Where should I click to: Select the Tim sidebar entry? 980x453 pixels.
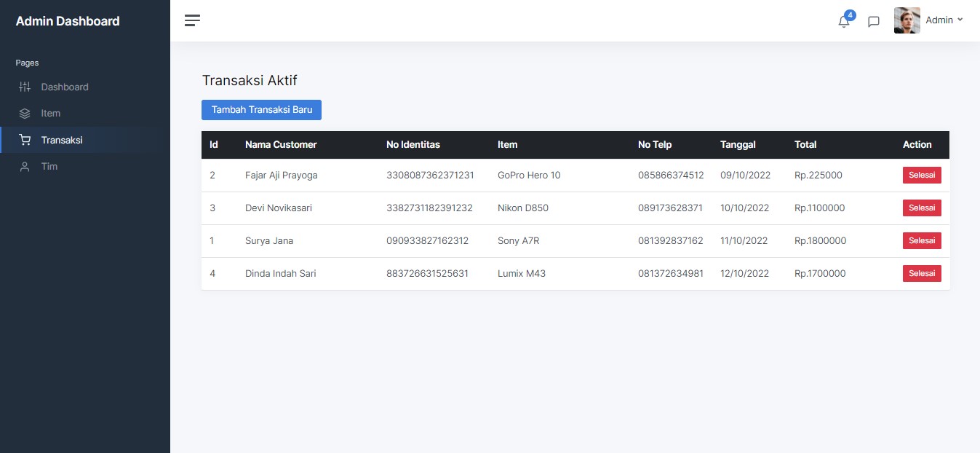49,166
